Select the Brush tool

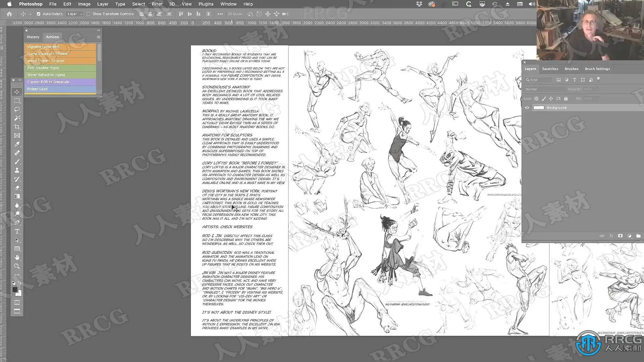click(x=17, y=162)
